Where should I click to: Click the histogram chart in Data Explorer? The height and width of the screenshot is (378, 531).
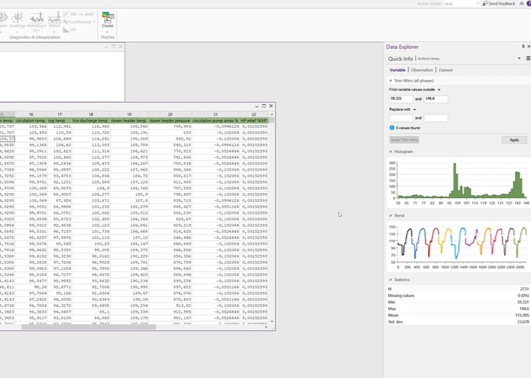tap(459, 182)
